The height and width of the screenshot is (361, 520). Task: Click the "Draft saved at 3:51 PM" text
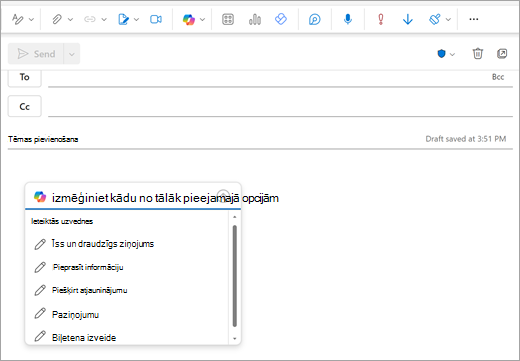point(466,139)
